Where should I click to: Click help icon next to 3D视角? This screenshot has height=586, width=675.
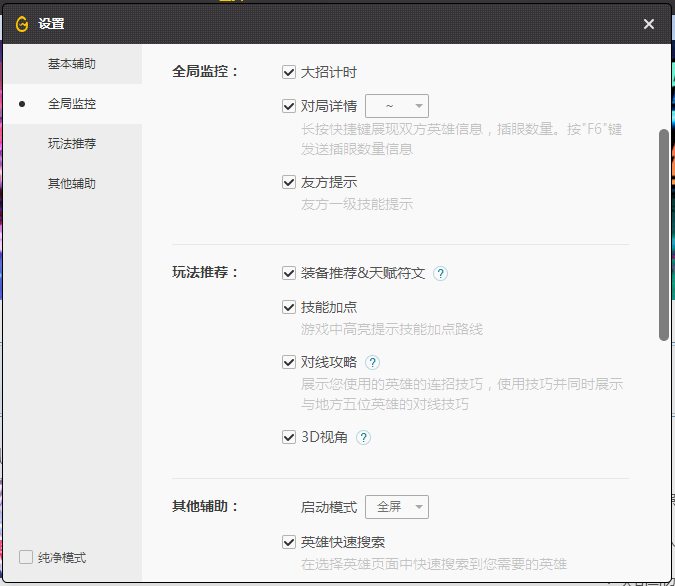tap(364, 437)
